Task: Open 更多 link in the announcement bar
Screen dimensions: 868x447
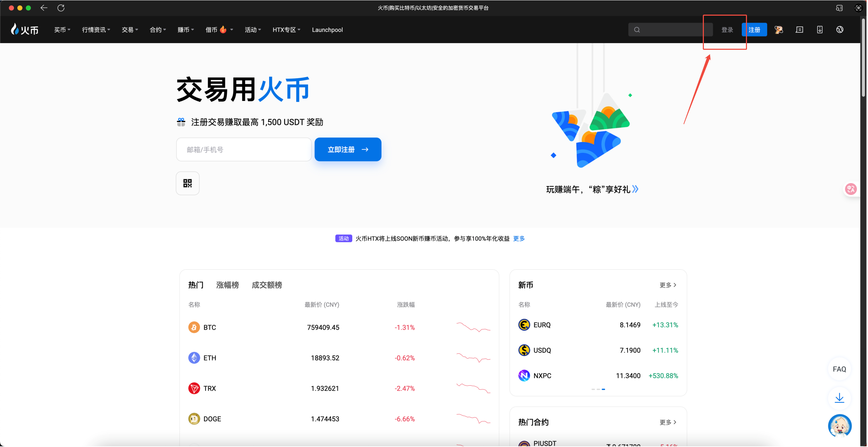Action: 519,238
